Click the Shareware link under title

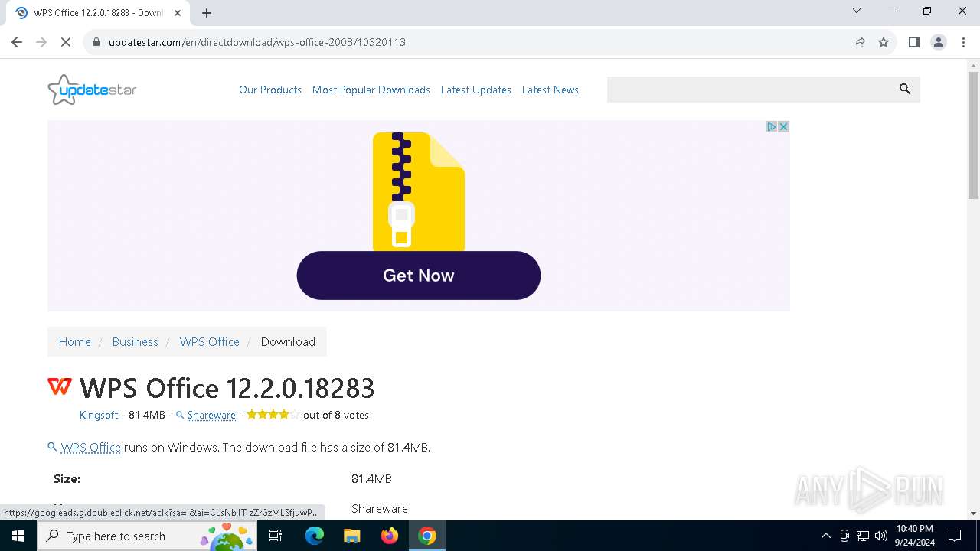pyautogui.click(x=211, y=415)
